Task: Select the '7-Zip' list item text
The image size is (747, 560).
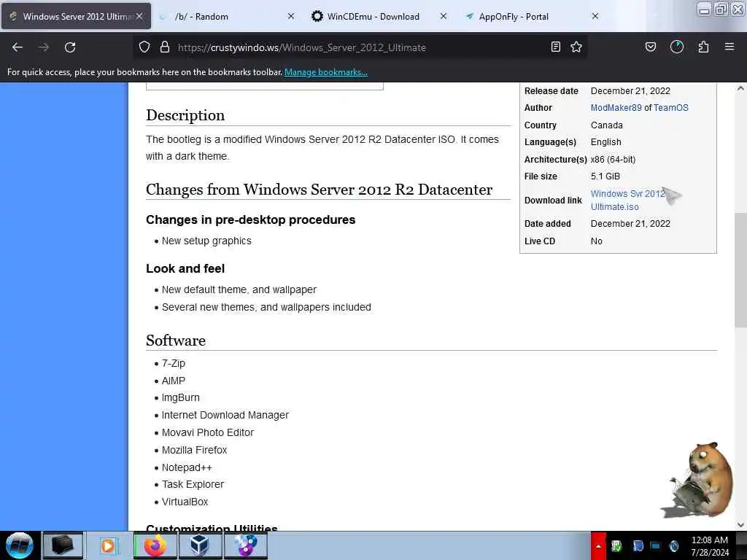Action: 174,363
